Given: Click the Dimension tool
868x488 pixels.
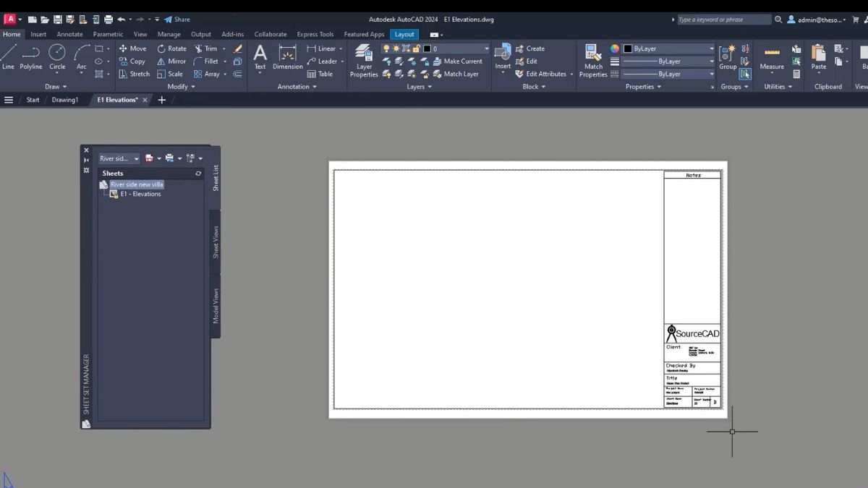Looking at the screenshot, I should tap(288, 58).
